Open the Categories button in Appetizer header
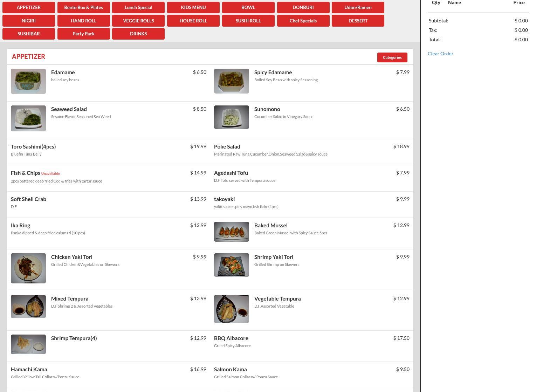This screenshot has width=536, height=392. (x=392, y=57)
